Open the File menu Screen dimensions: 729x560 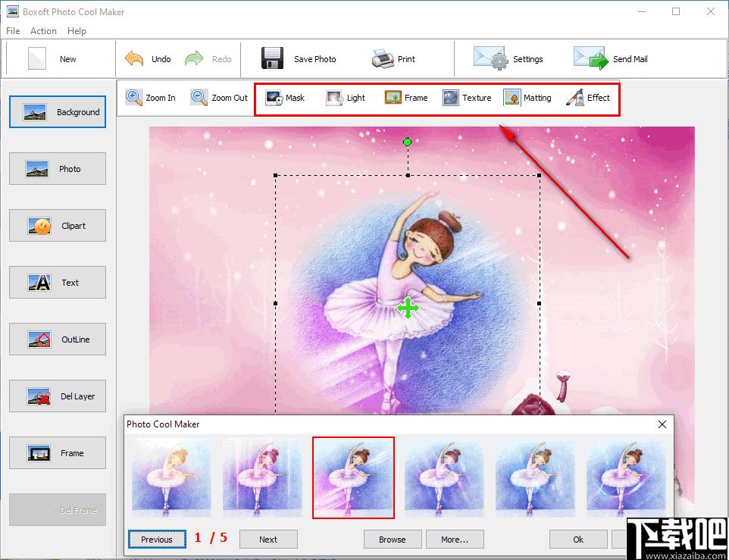point(13,30)
